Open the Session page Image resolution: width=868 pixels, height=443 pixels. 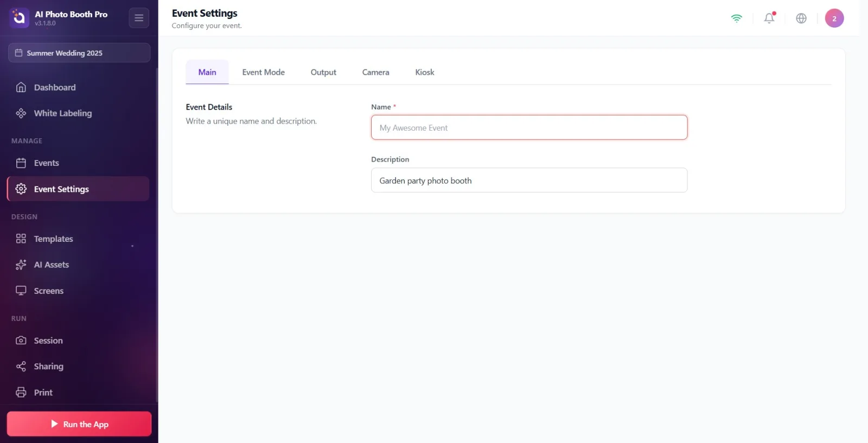tap(78, 341)
